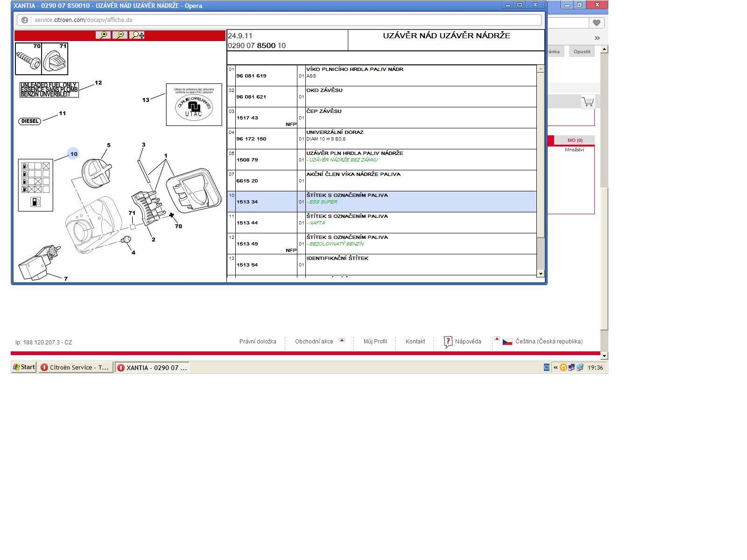Click VÍKO PLNICÍHO HRDLA PALIV NÁDR row
This screenshot has width=747, height=560.
coord(382,76)
